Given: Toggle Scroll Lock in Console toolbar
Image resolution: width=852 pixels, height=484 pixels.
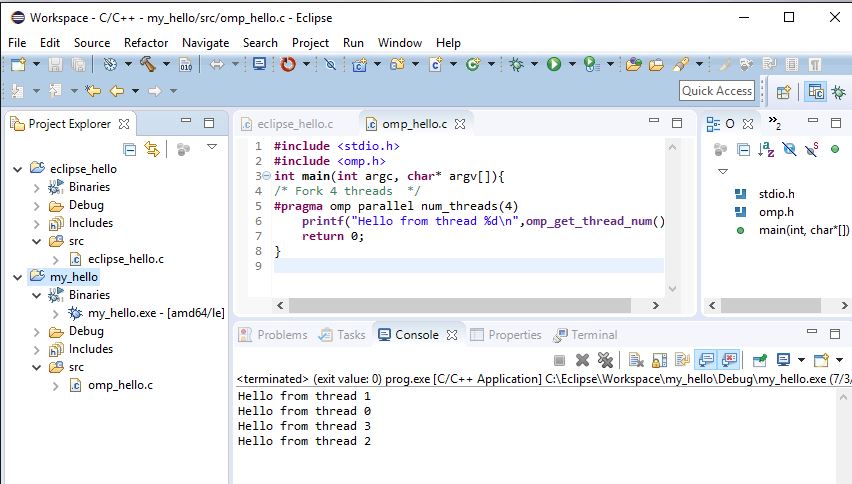Looking at the screenshot, I should pyautogui.click(x=659, y=360).
